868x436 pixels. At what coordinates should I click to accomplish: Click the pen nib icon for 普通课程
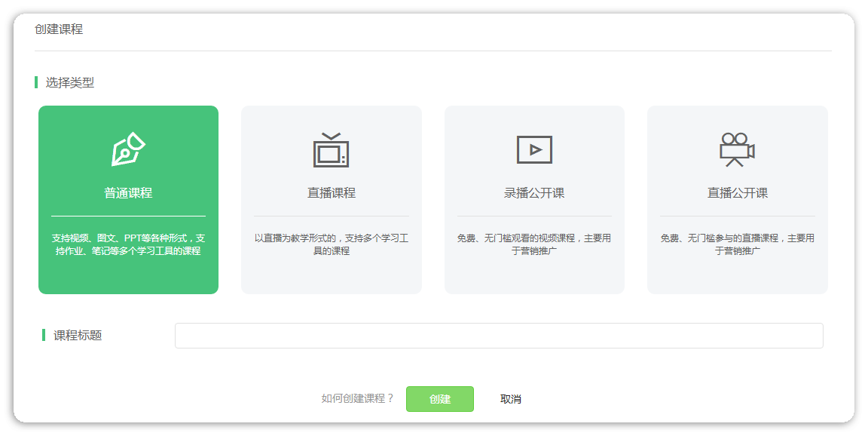tap(128, 149)
